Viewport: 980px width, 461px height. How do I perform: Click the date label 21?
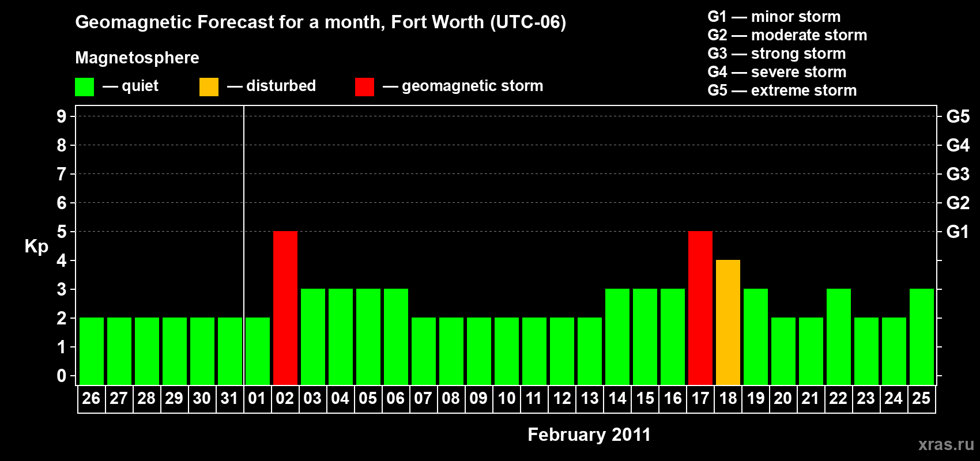[x=811, y=399]
